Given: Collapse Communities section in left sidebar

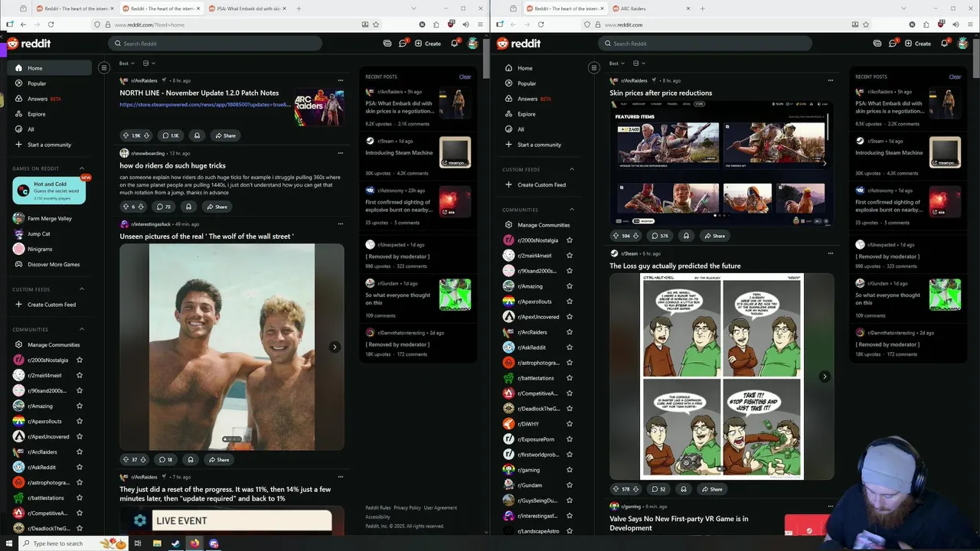Looking at the screenshot, I should 82,329.
